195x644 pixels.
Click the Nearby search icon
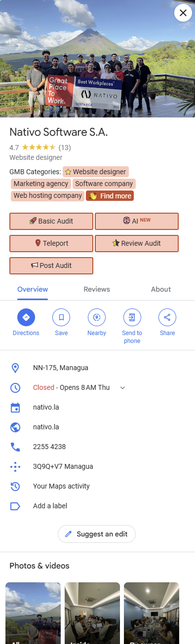click(97, 317)
